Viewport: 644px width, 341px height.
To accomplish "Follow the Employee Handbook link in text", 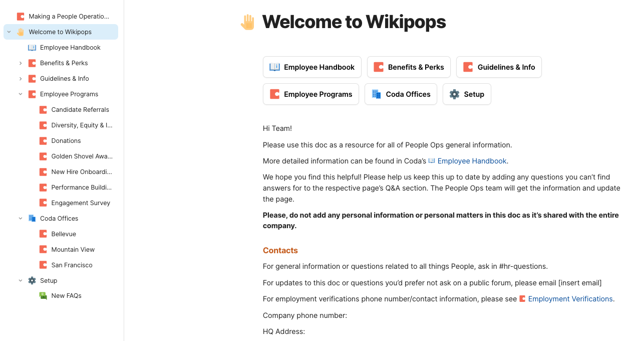I will 472,161.
